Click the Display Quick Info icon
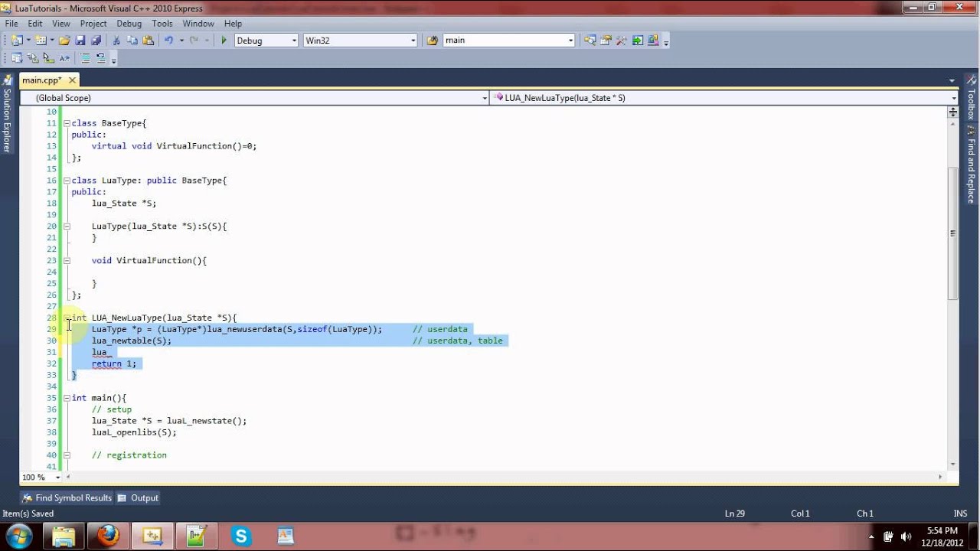980x551 pixels. tap(48, 58)
